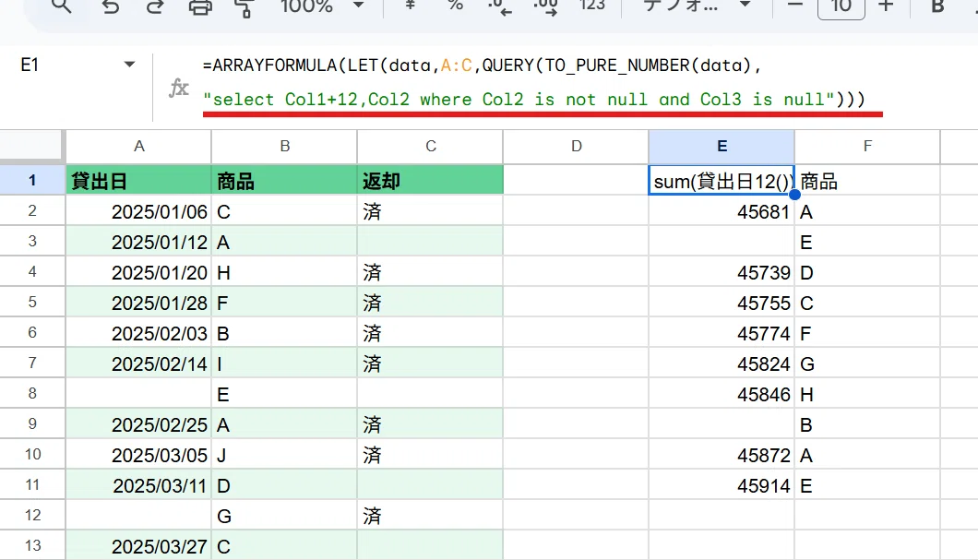Click the value 45755
The image size is (978, 560).
click(x=763, y=304)
